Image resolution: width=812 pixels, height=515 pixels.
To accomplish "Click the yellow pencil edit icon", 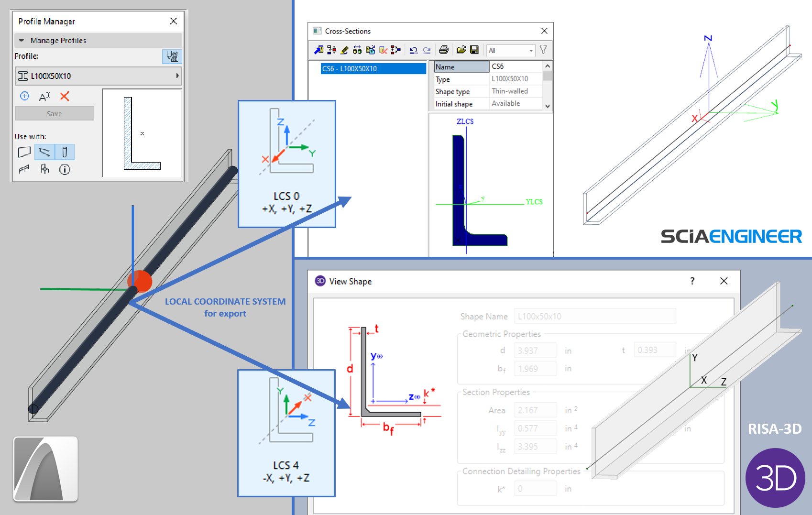I will coord(344,50).
